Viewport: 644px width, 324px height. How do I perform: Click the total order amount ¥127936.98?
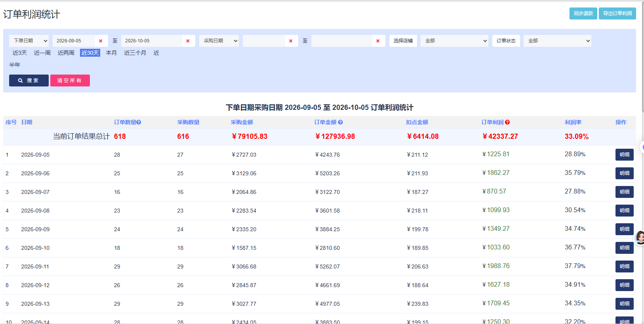(x=335, y=136)
